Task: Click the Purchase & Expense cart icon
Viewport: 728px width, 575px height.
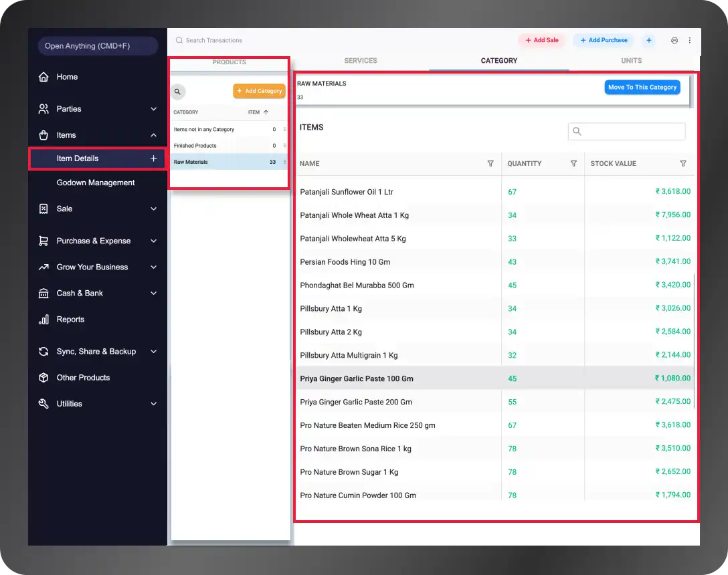Action: [x=43, y=241]
